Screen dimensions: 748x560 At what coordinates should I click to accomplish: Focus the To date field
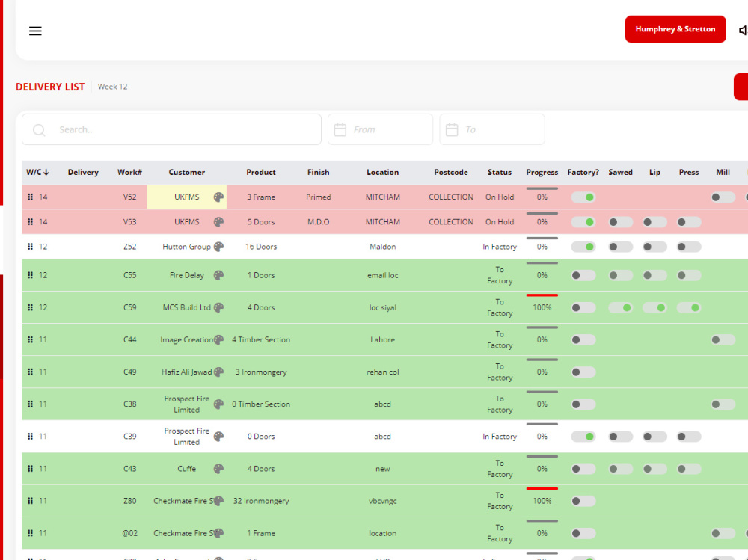[492, 129]
